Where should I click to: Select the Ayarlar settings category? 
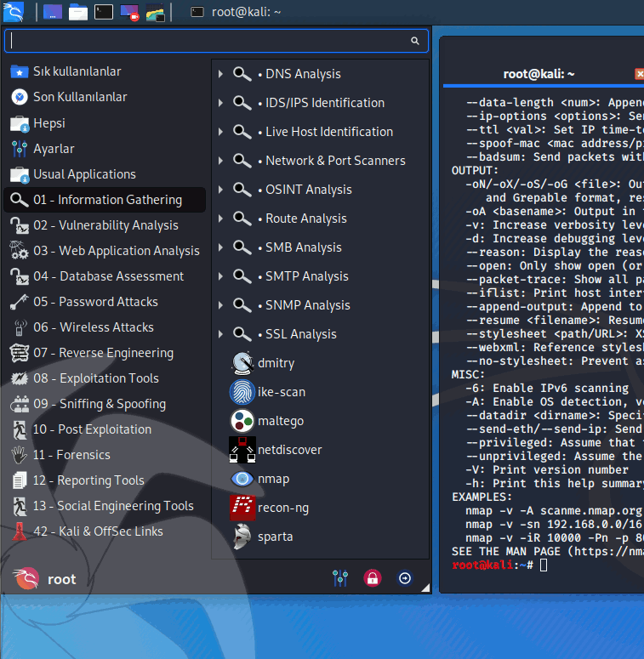coord(105,149)
